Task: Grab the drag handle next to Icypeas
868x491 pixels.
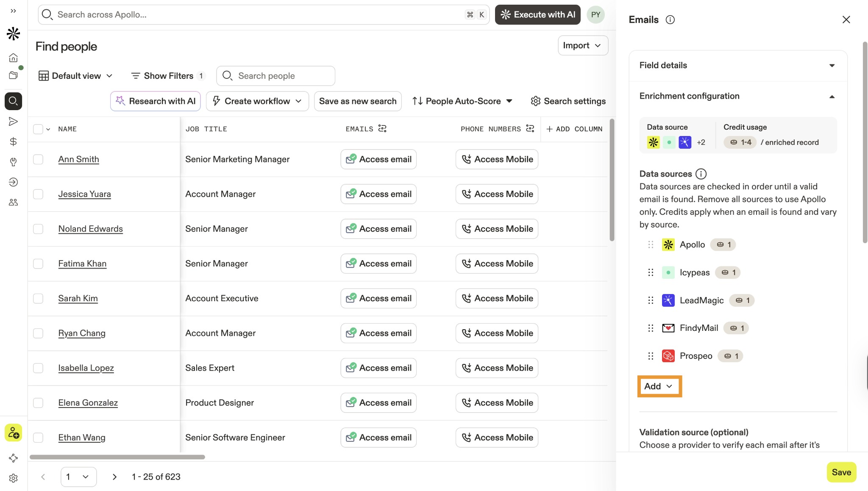Action: (651, 272)
